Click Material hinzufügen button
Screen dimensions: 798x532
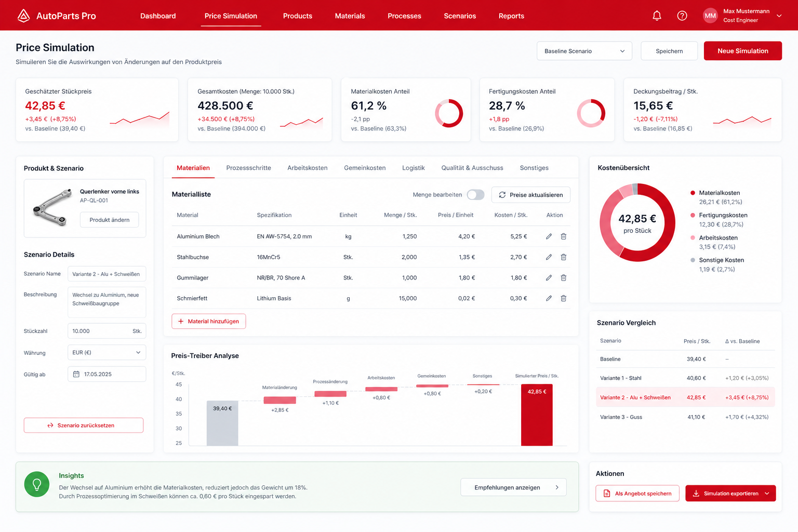(x=209, y=321)
